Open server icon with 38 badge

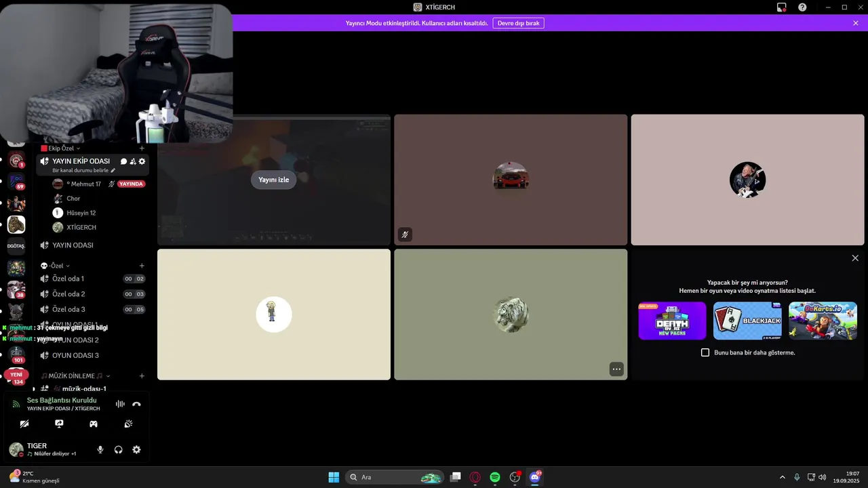click(x=16, y=290)
